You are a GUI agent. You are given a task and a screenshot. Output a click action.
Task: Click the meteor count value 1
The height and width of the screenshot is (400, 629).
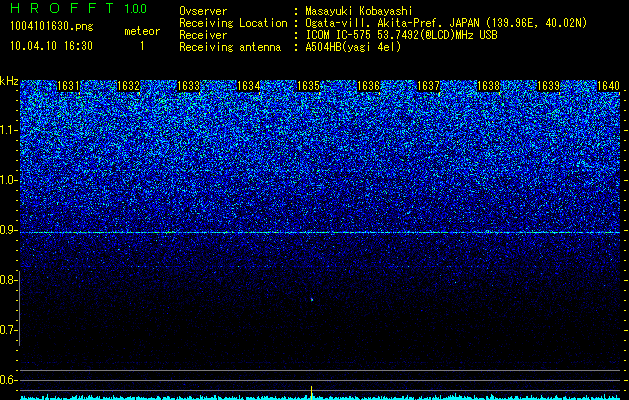coord(142,46)
